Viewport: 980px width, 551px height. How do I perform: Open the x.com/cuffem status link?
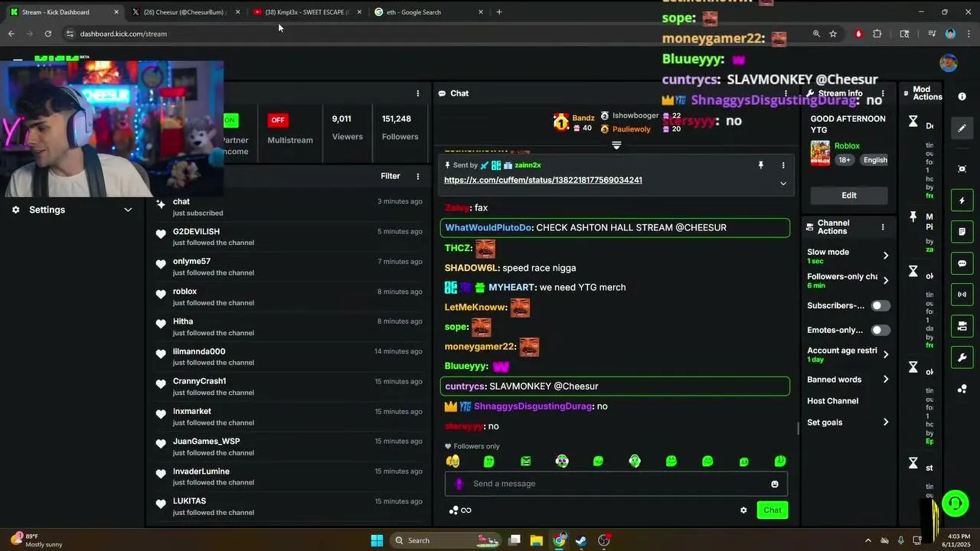[543, 180]
